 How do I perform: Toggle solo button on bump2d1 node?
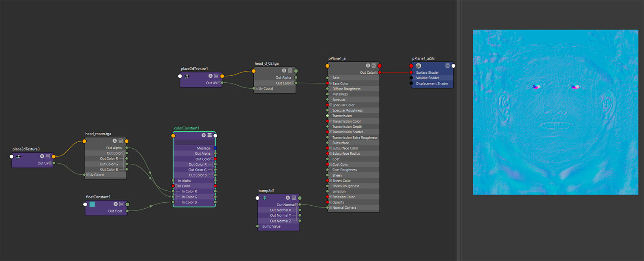coord(288,198)
